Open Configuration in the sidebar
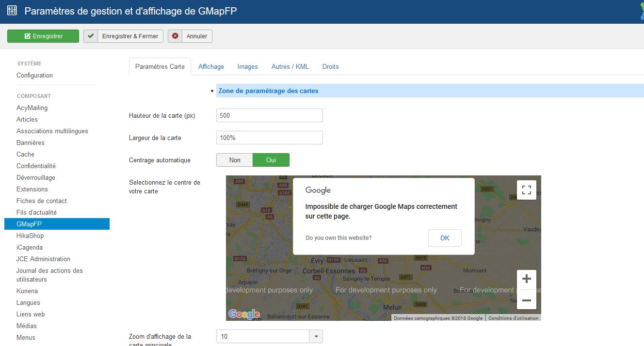644x346 pixels. point(34,75)
